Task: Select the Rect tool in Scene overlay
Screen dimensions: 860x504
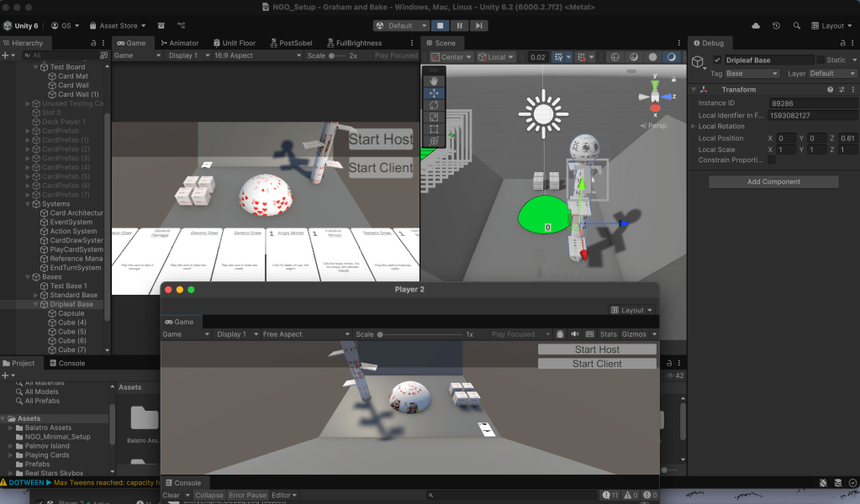Action: click(434, 129)
